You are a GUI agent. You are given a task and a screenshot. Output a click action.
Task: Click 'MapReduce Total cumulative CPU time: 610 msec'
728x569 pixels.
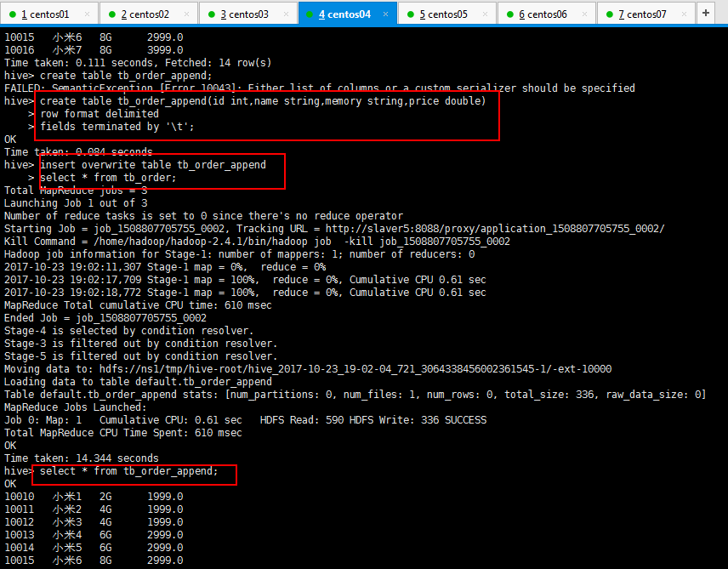138,305
